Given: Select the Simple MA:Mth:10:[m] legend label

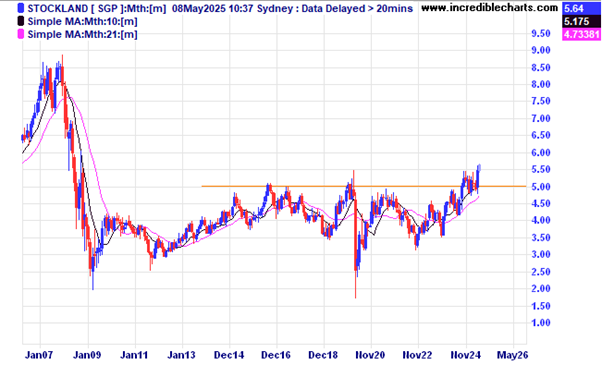Looking at the screenshot, I should click(83, 21).
